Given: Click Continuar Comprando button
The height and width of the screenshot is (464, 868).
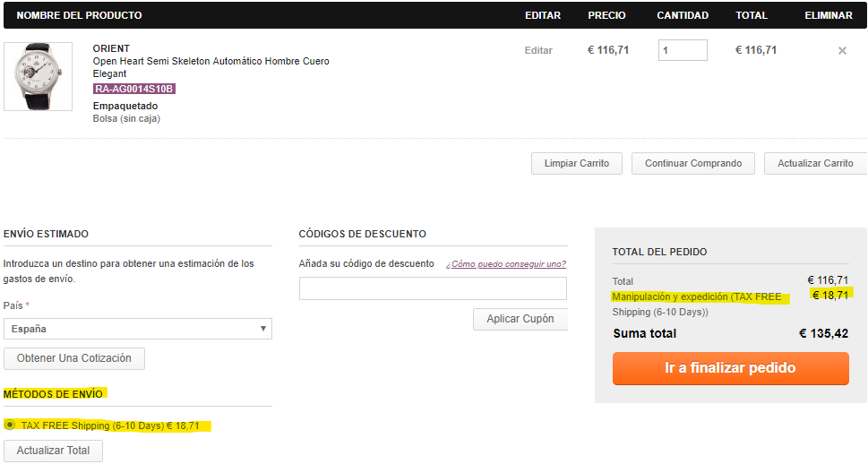Looking at the screenshot, I should [693, 163].
